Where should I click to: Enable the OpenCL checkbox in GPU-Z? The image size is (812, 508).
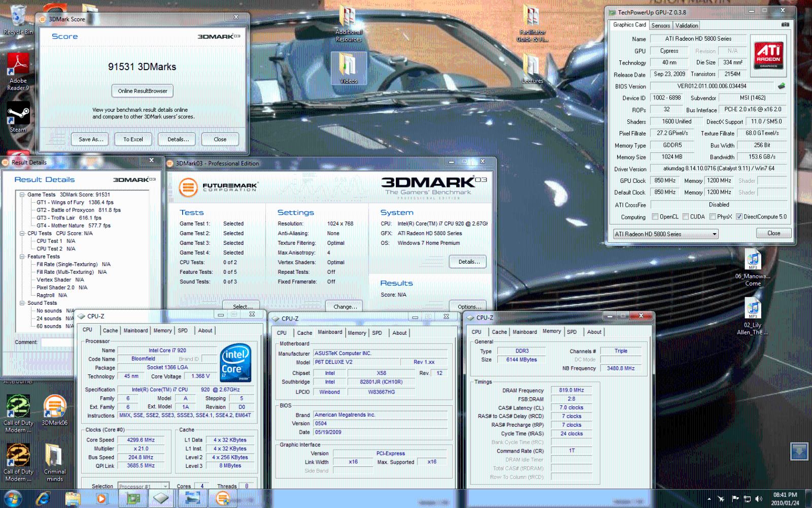click(x=655, y=216)
